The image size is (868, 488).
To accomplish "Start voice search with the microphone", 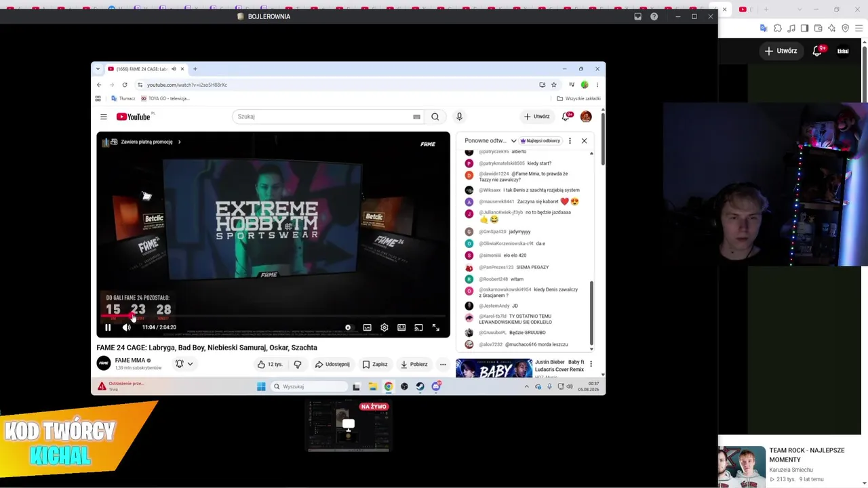I will click(x=459, y=117).
